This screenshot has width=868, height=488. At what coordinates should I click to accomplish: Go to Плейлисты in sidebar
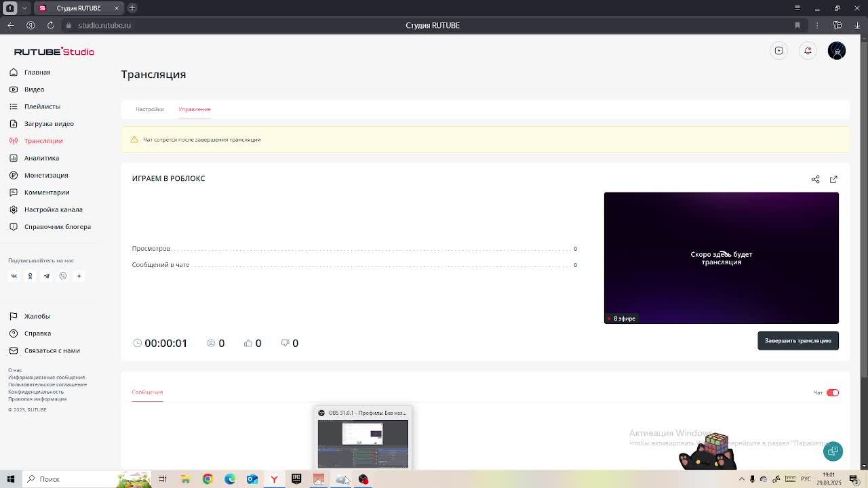(35, 106)
